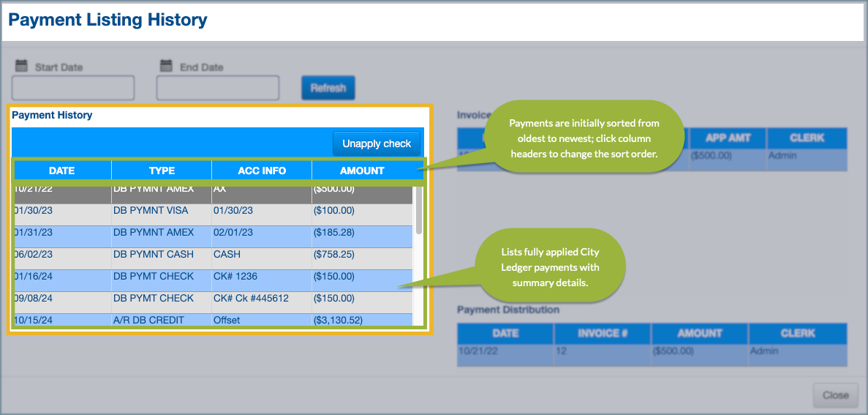The height and width of the screenshot is (415, 868).
Task: Click the Unapply check button
Action: [377, 143]
